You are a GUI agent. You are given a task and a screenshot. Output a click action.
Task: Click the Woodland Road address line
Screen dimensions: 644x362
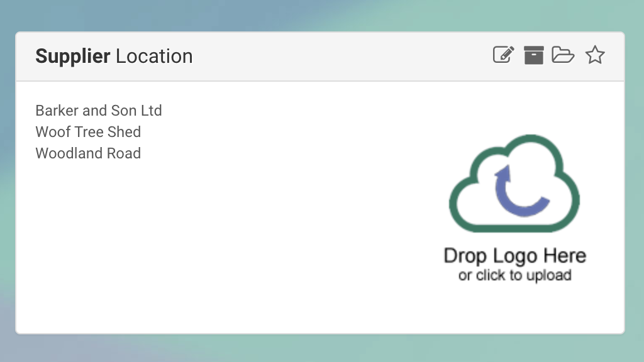88,153
